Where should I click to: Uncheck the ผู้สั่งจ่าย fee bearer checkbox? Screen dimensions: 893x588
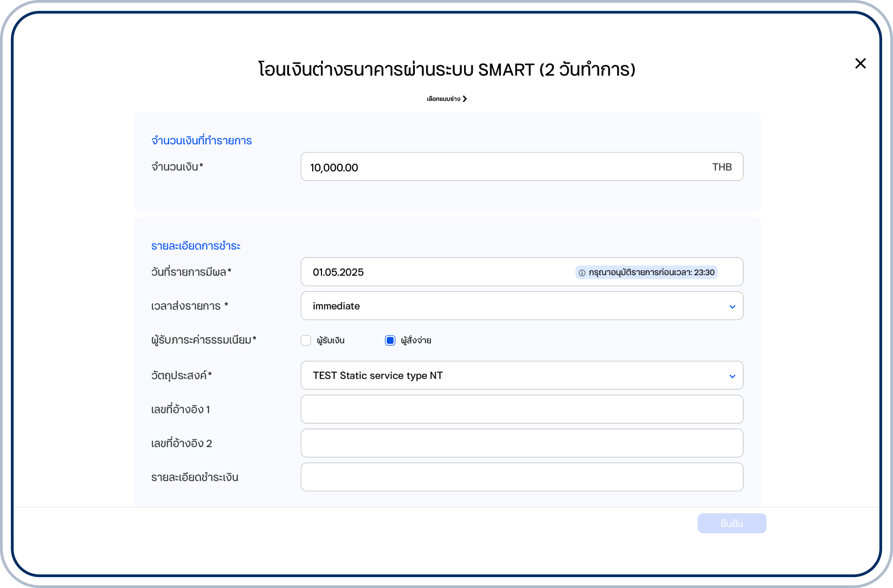[390, 340]
